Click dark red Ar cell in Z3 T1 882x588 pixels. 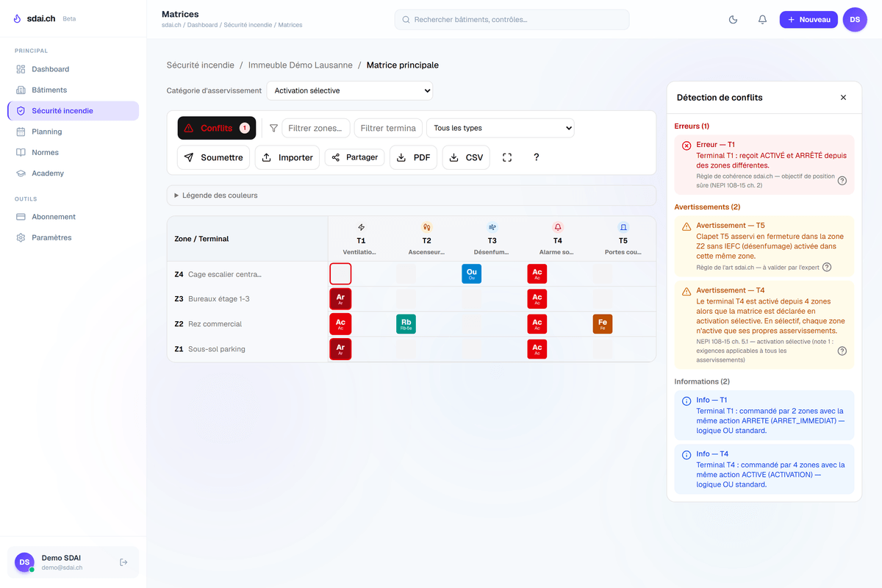click(340, 299)
